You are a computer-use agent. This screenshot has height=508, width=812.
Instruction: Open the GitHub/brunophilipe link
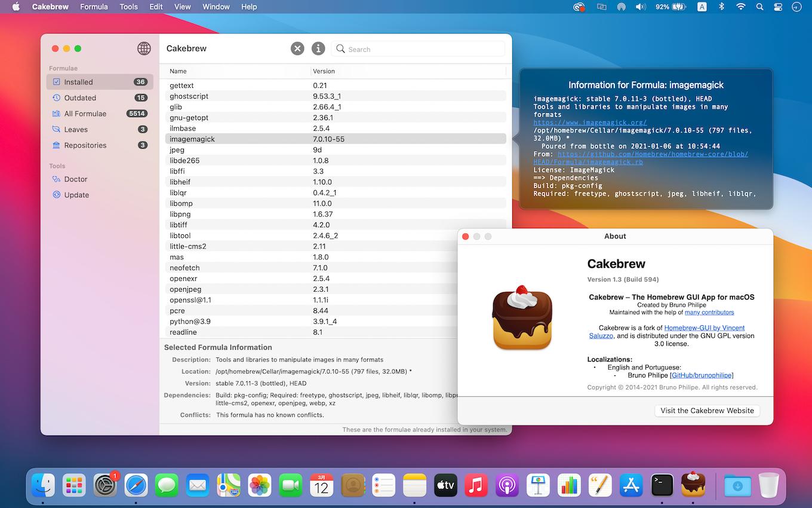(x=702, y=375)
